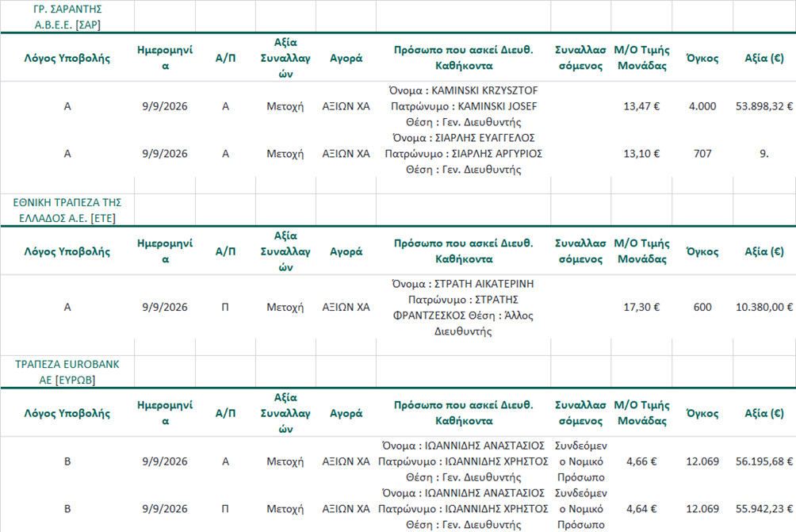Click the first Λόγος Υποβολής header

click(67, 58)
